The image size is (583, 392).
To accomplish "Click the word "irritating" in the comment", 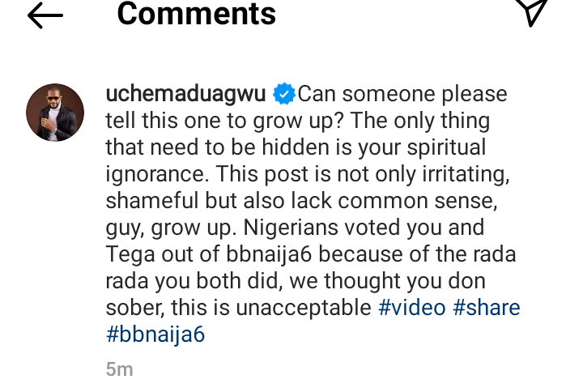I will [x=466, y=174].
